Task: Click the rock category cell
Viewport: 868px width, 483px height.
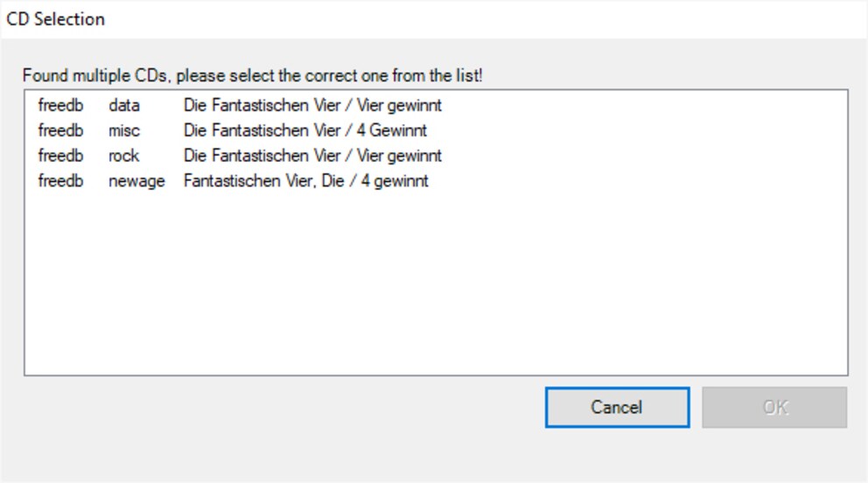Action: point(123,156)
